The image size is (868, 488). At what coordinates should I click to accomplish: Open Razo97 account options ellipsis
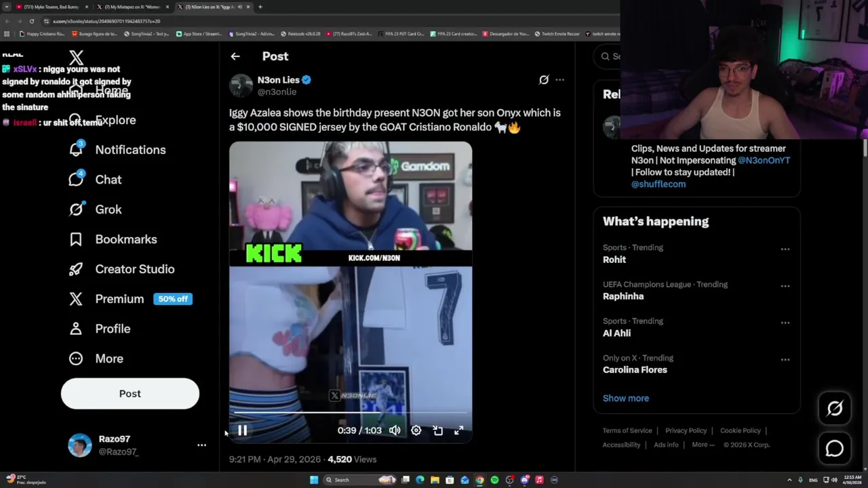[x=201, y=445]
